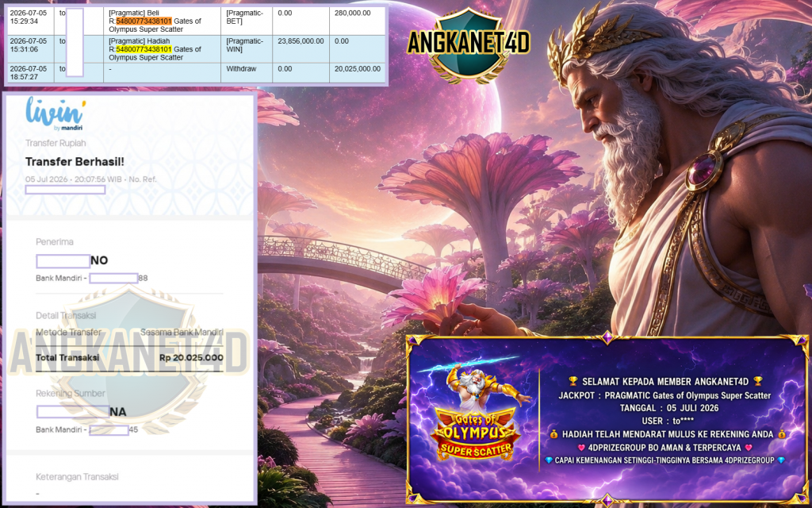The width and height of the screenshot is (812, 508).
Task: Click the [Pragmatic] Hadiah description cell
Action: (x=162, y=49)
